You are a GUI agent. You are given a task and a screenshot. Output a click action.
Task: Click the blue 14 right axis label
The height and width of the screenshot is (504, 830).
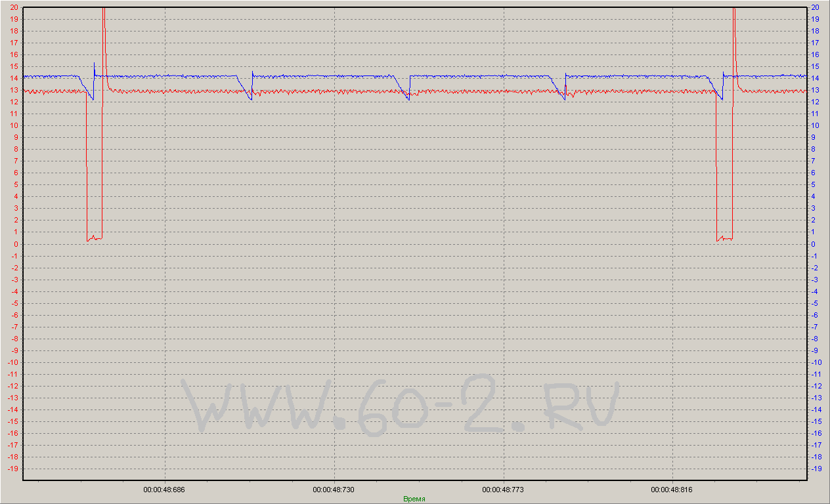point(815,78)
